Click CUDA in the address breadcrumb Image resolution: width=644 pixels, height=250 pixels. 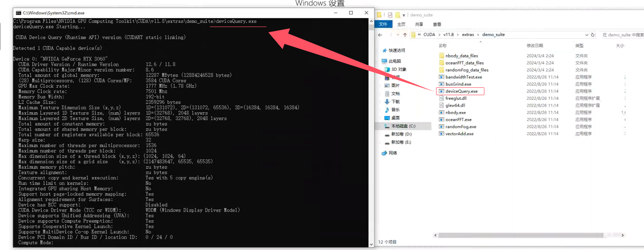[429, 35]
